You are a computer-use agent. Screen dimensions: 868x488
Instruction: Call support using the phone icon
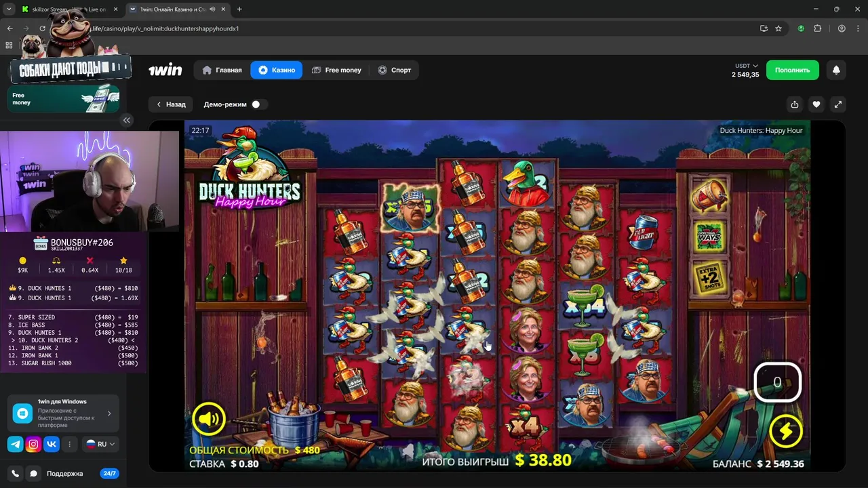[x=15, y=474]
